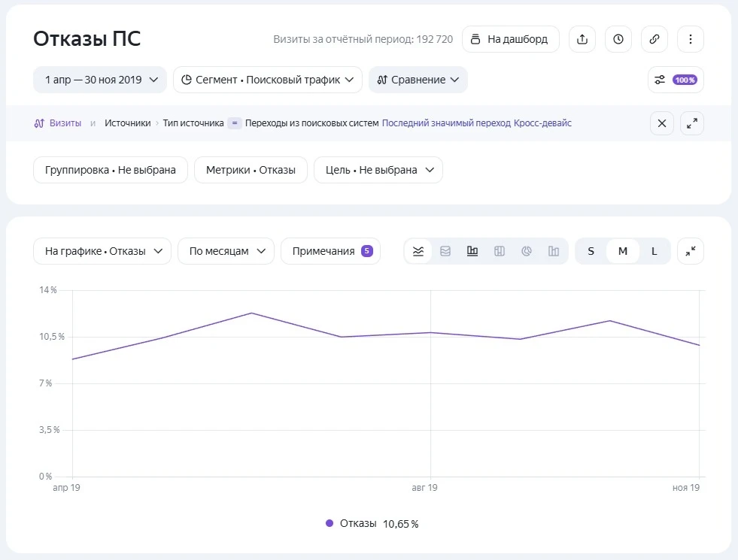Viewport: 738px width, 560px height.
Task: Click the 14 % y-axis label
Action: point(48,290)
